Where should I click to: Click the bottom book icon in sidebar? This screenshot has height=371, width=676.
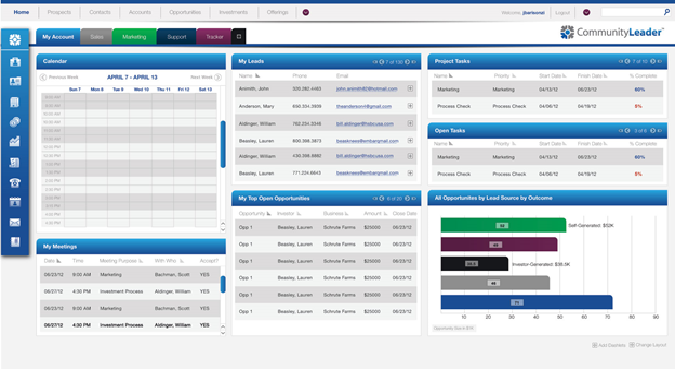pos(15,242)
